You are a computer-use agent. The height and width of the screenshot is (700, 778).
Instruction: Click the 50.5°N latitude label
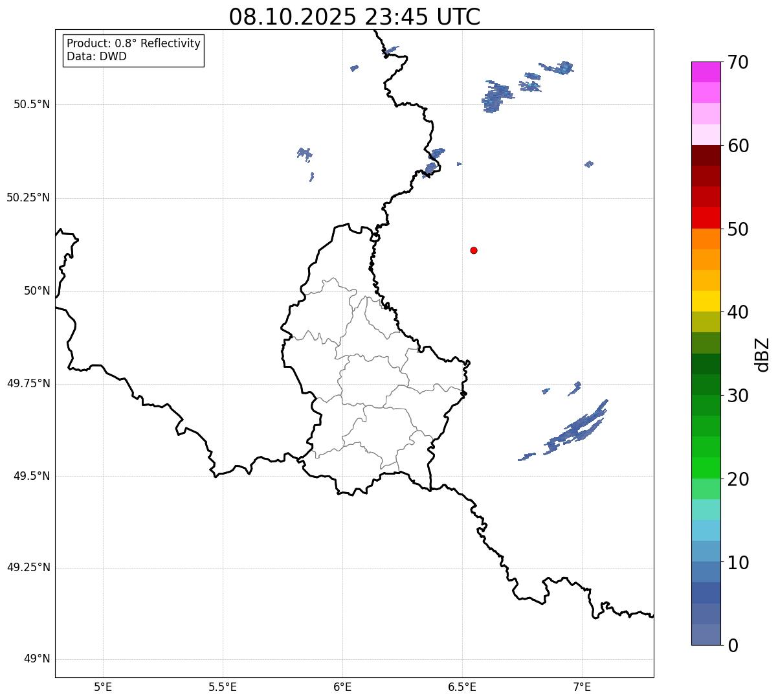tap(32, 105)
